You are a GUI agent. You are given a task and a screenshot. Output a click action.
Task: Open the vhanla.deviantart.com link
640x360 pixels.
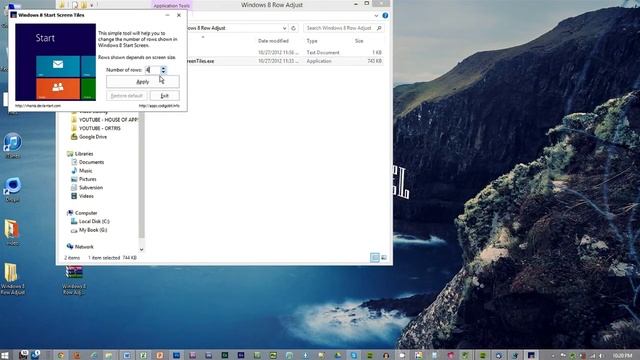(38, 106)
